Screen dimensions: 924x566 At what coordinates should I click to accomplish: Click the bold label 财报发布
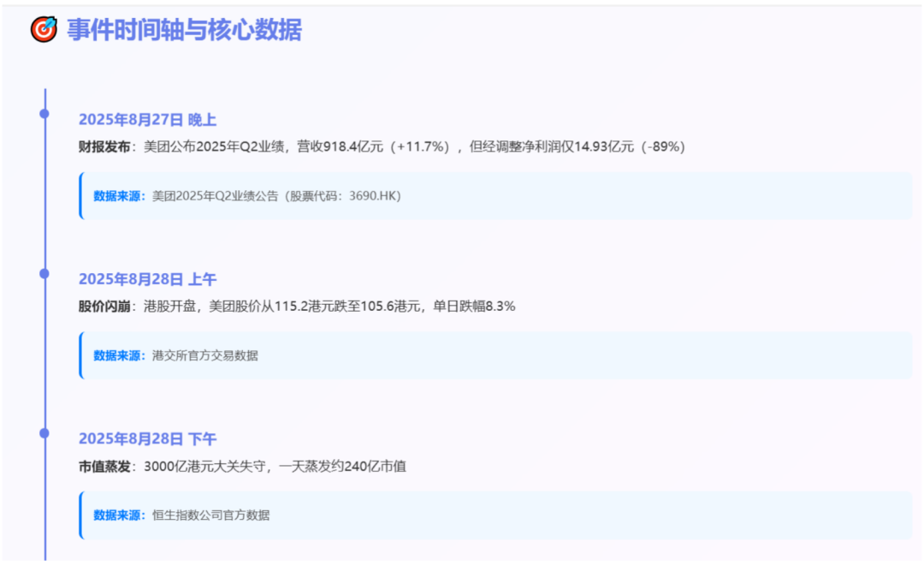point(104,146)
